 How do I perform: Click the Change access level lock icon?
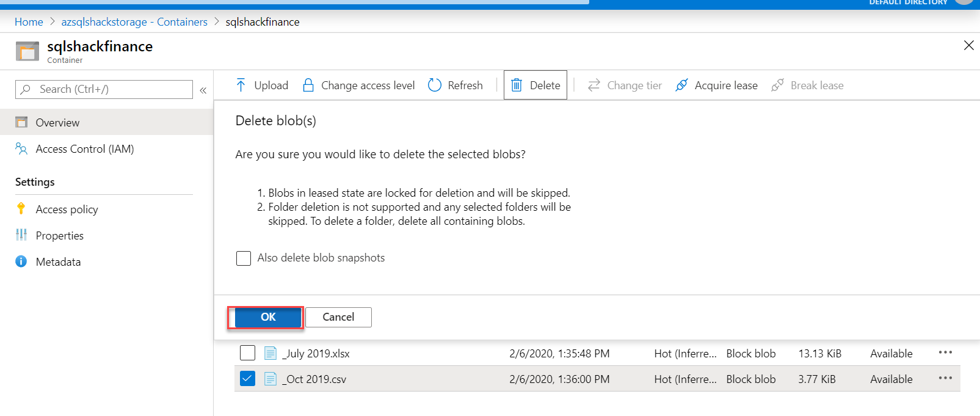pyautogui.click(x=308, y=85)
